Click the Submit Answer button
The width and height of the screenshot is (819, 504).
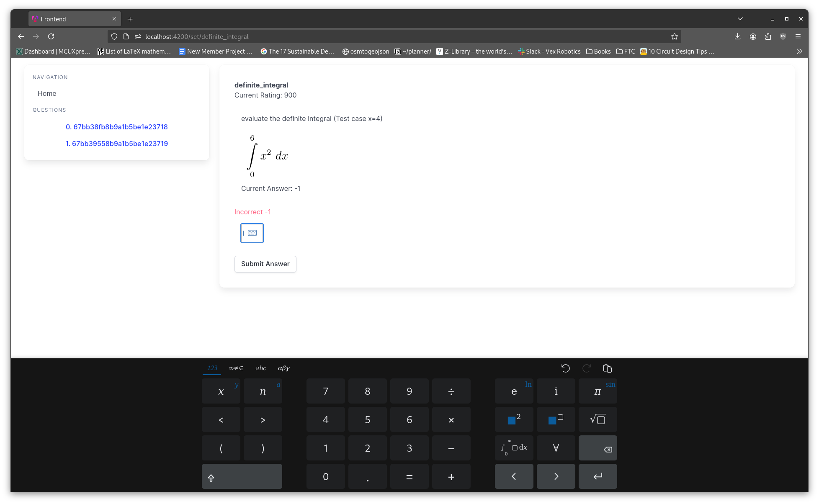coord(265,264)
